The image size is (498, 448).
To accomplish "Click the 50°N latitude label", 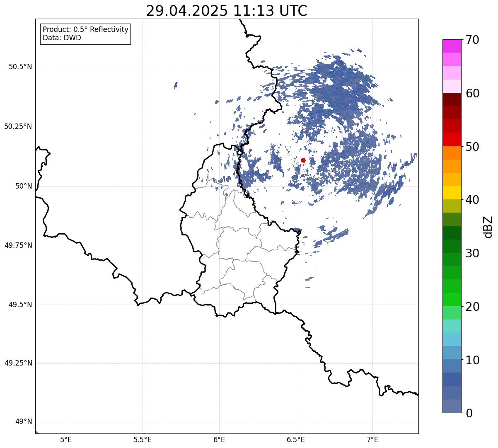I will [24, 186].
